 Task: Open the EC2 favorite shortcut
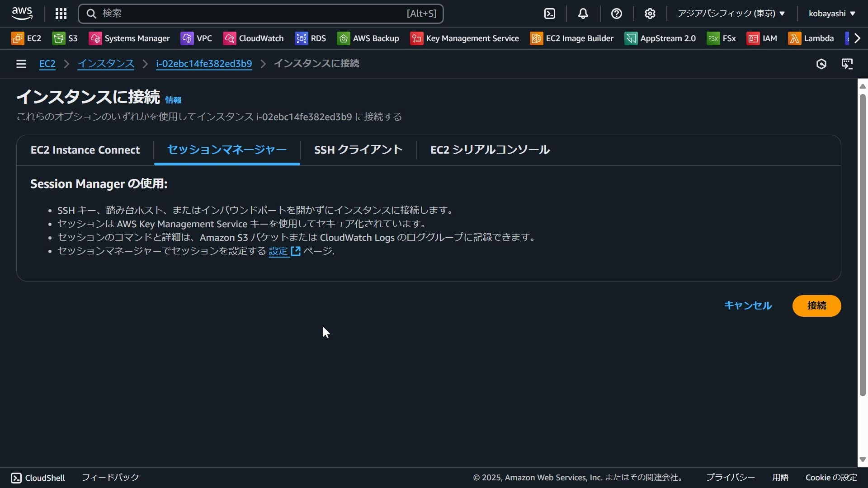click(x=26, y=38)
